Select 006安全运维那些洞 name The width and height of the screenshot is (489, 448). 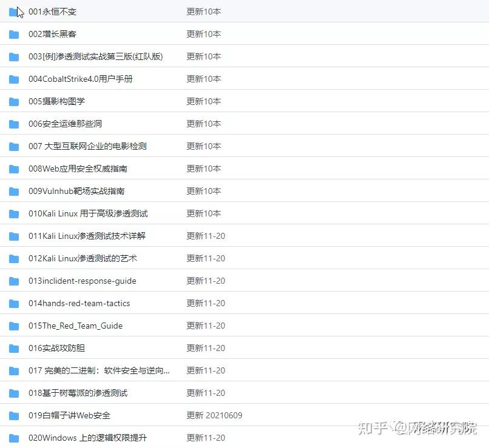[65, 124]
